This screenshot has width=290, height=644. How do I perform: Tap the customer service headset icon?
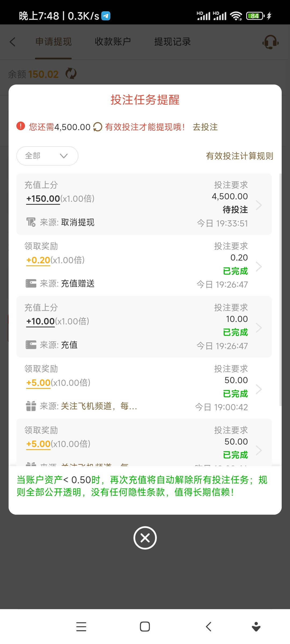tap(270, 42)
